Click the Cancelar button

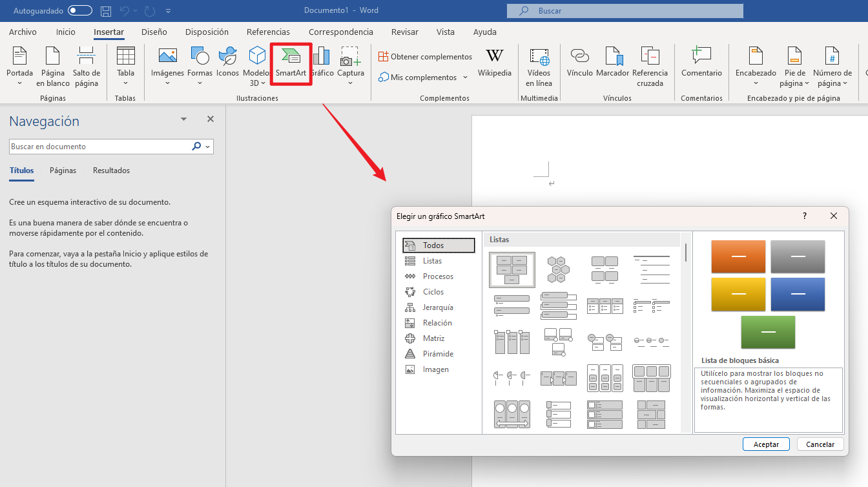[820, 444]
